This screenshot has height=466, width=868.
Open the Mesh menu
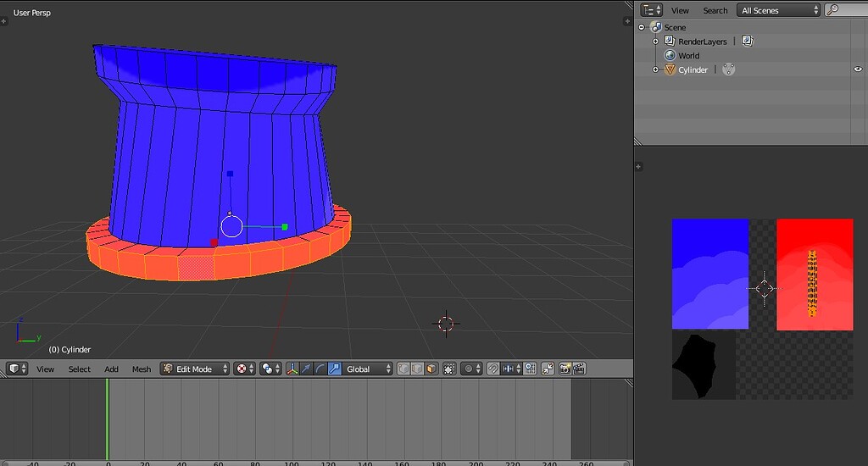[x=142, y=369]
